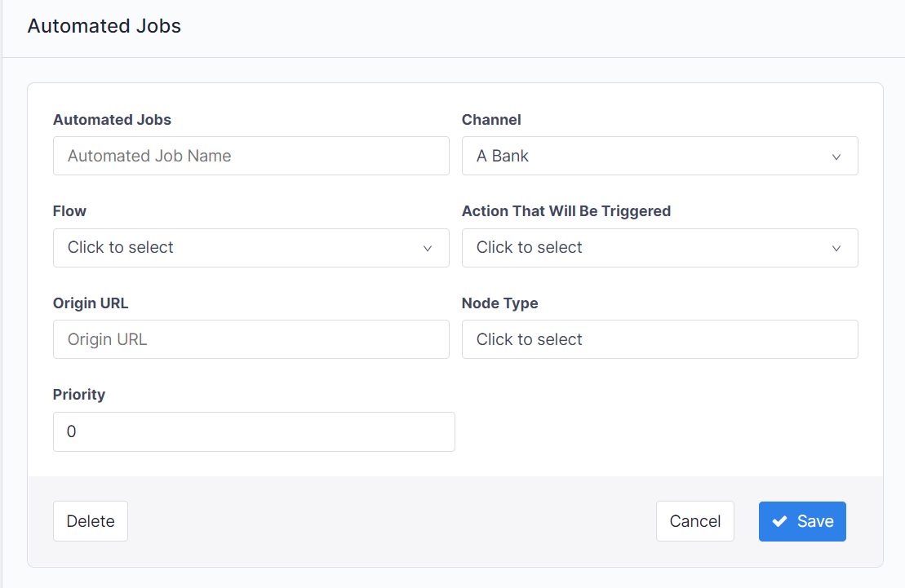Click the chevron in Action That Will Be Triggered
Image resolution: width=905 pixels, height=588 pixels.
836,248
